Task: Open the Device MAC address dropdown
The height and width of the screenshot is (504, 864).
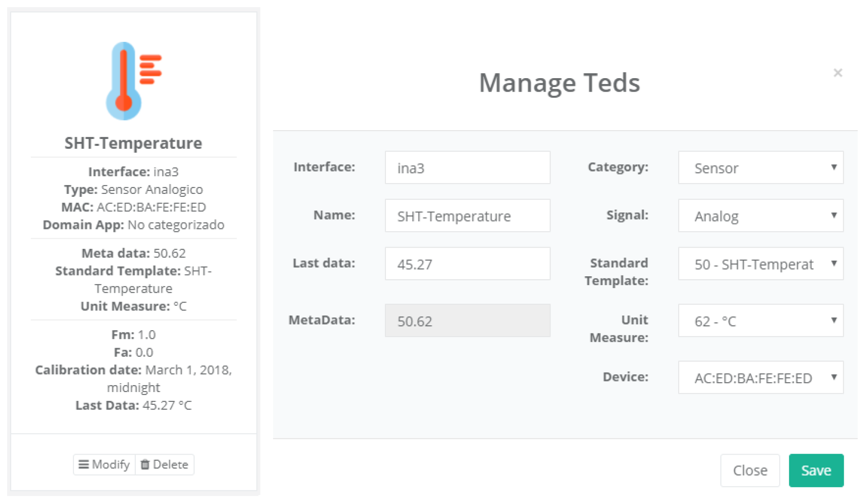Action: coord(760,377)
